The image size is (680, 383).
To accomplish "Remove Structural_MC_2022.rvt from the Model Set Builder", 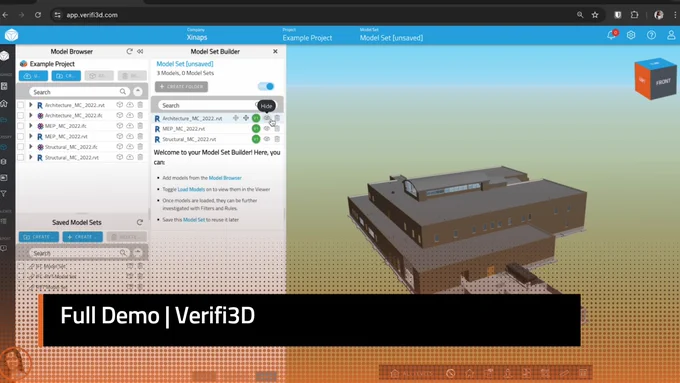I will [x=277, y=139].
